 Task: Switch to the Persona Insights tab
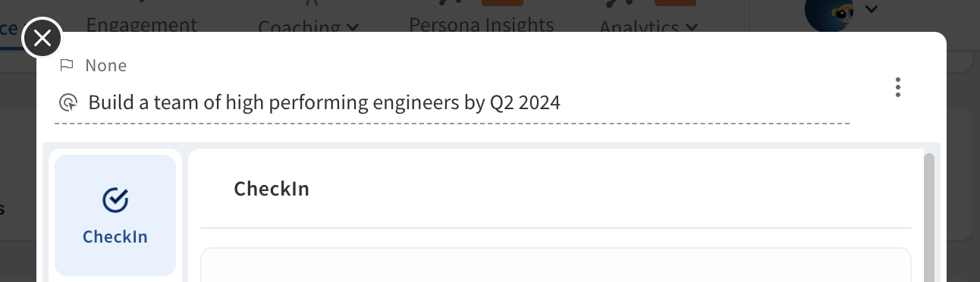point(482,23)
